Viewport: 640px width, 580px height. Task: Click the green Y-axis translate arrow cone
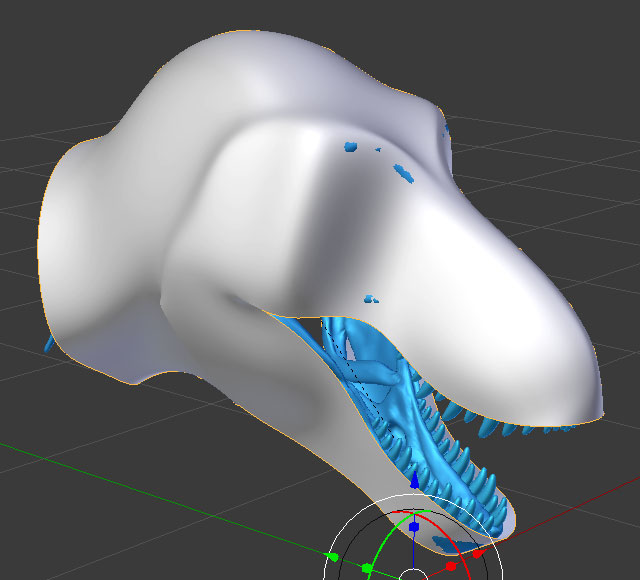click(332, 557)
